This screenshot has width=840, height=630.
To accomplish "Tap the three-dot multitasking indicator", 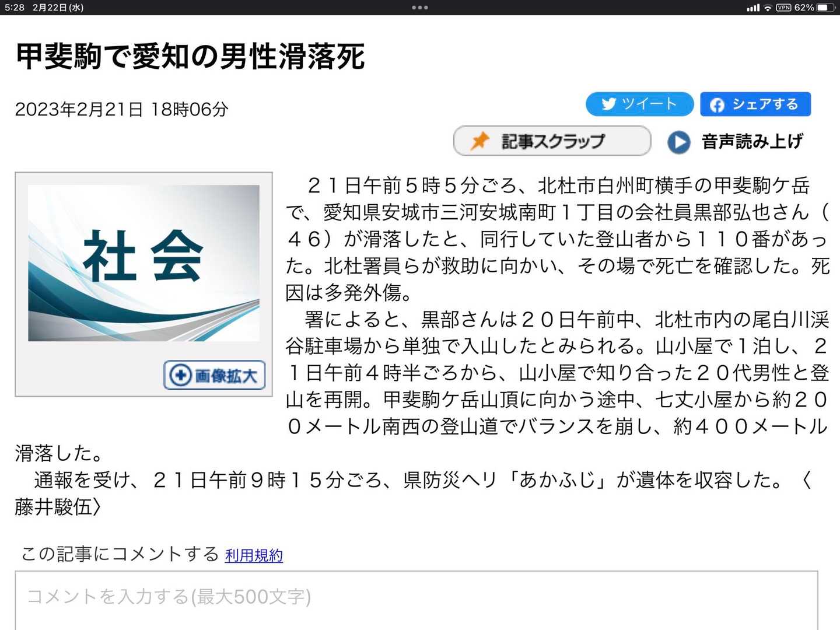I will 420,8.
